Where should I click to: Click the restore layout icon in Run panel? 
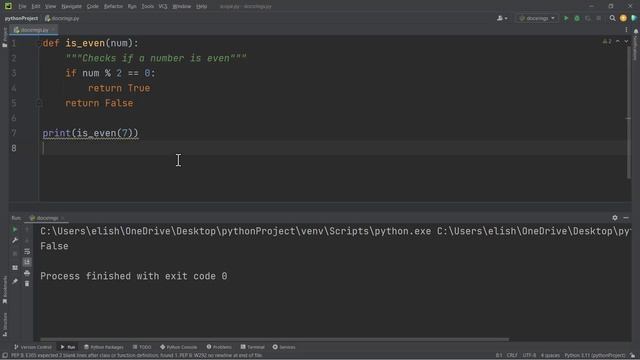coord(15,268)
